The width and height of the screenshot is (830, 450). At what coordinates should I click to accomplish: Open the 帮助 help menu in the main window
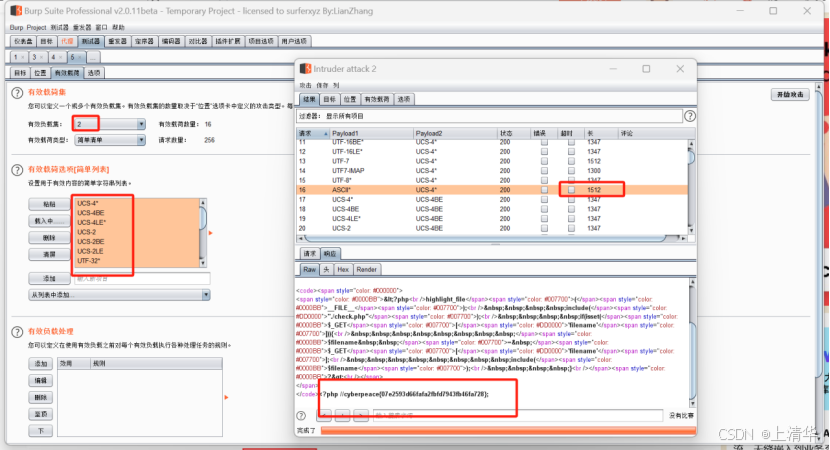118,28
